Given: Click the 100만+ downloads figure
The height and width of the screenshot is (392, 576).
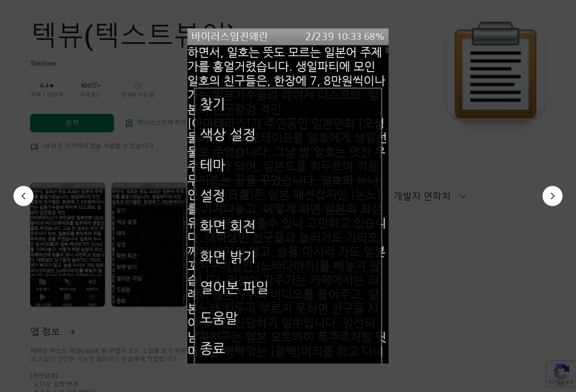Looking at the screenshot, I should [x=91, y=85].
